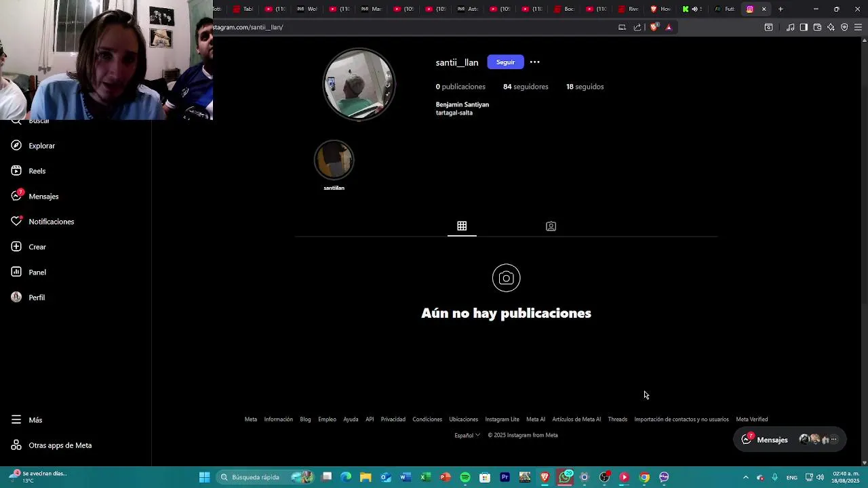View the 18 seguidos list

tap(585, 87)
